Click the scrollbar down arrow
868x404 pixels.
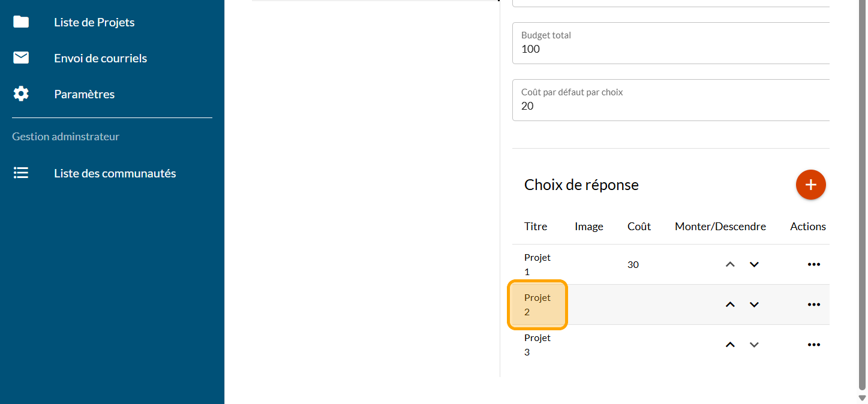tap(863, 398)
